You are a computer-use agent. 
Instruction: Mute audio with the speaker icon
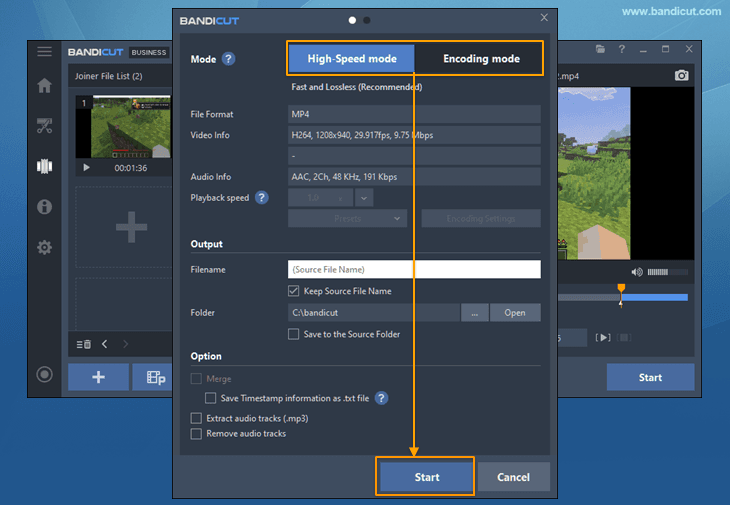click(637, 272)
